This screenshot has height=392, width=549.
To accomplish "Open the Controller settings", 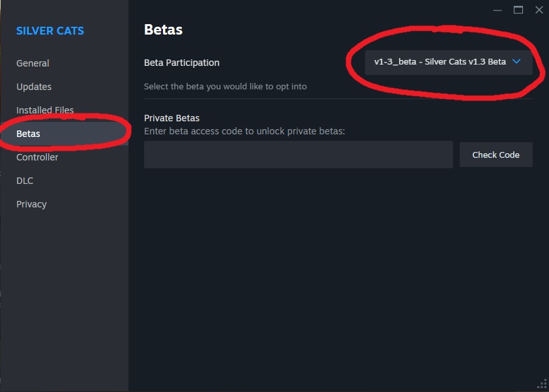I will click(x=37, y=157).
